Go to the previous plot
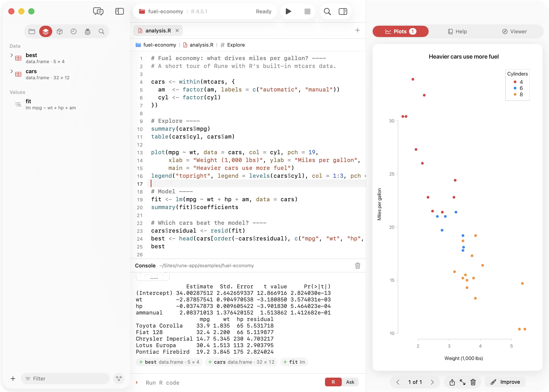This screenshot has height=392, width=549. click(x=398, y=382)
